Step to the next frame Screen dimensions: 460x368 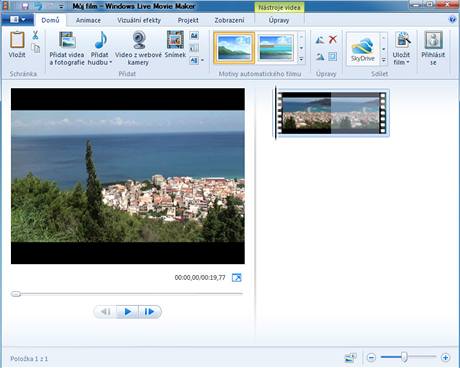coord(149,312)
